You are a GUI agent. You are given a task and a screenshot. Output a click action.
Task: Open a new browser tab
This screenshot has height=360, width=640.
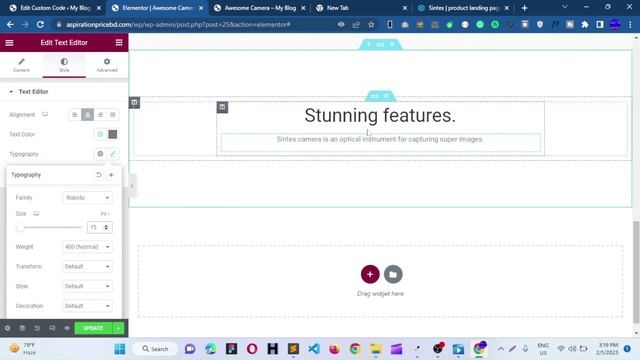point(524,8)
